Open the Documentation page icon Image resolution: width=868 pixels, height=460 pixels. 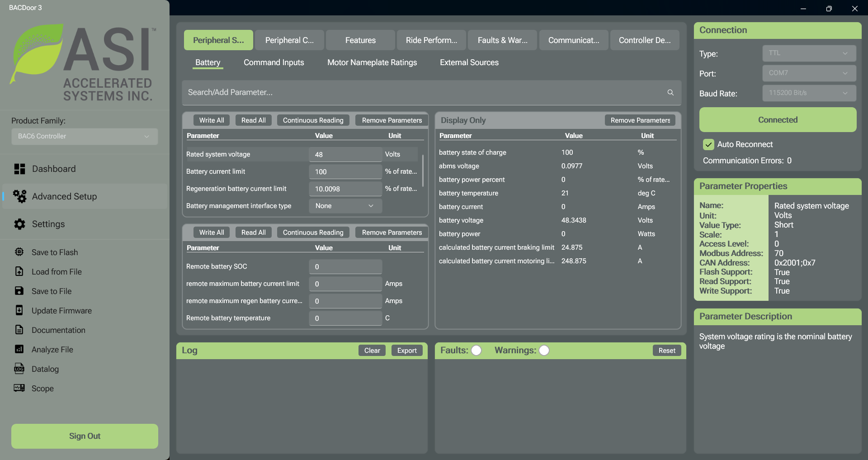tap(19, 330)
